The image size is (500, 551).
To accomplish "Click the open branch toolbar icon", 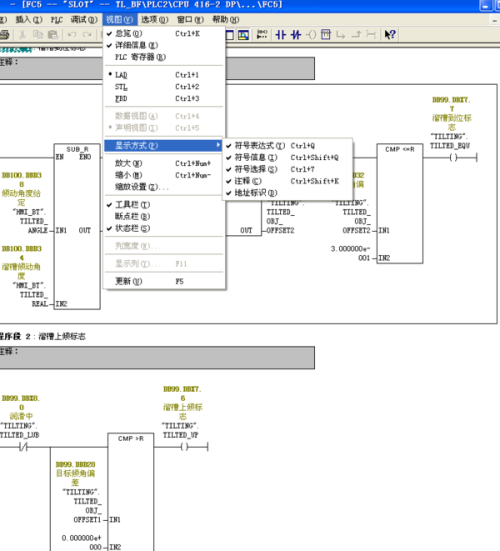I will coord(340,34).
